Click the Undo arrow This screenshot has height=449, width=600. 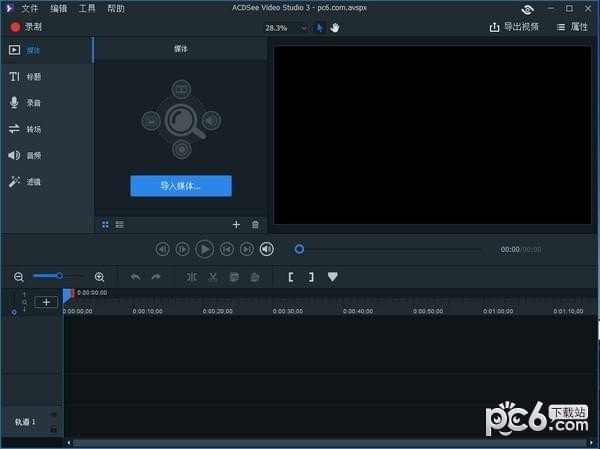pyautogui.click(x=135, y=277)
